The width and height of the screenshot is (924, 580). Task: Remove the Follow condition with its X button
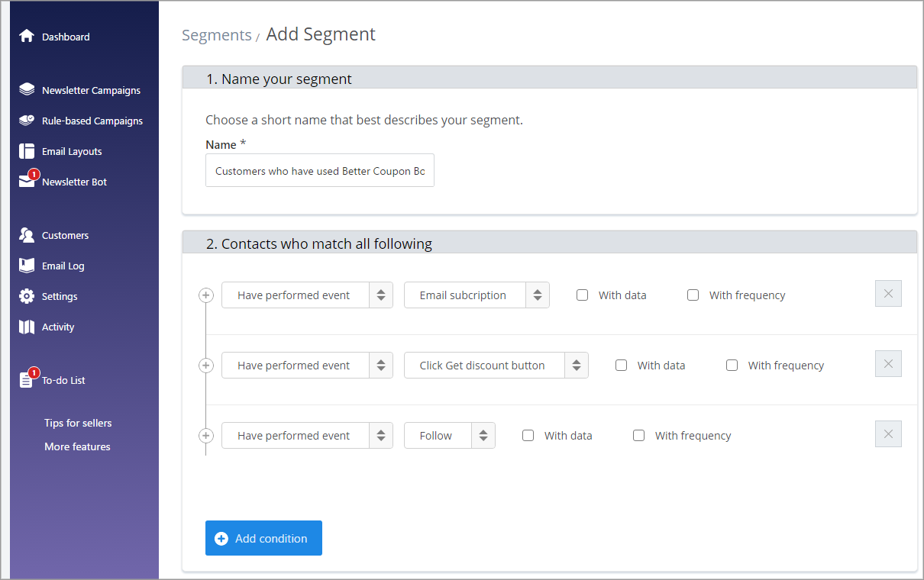[x=888, y=433]
